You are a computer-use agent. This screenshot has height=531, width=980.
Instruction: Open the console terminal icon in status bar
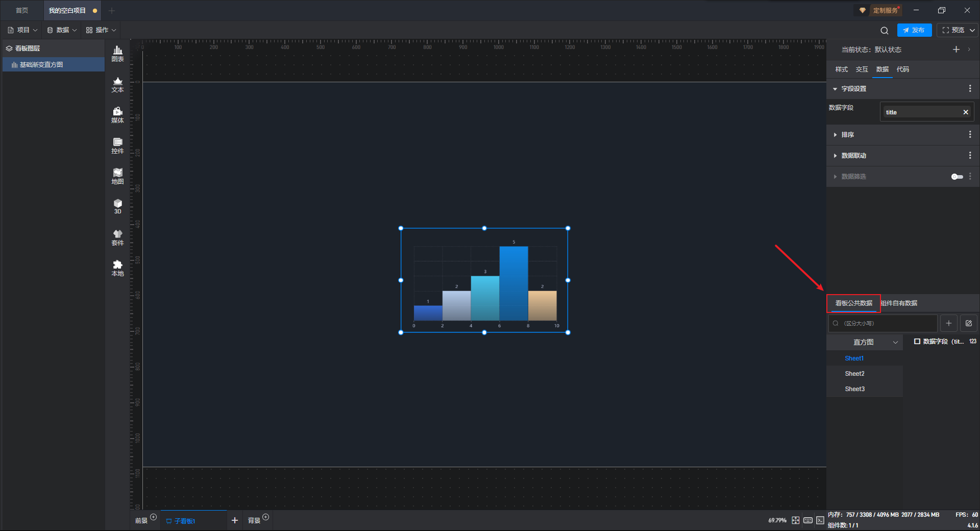(x=820, y=520)
